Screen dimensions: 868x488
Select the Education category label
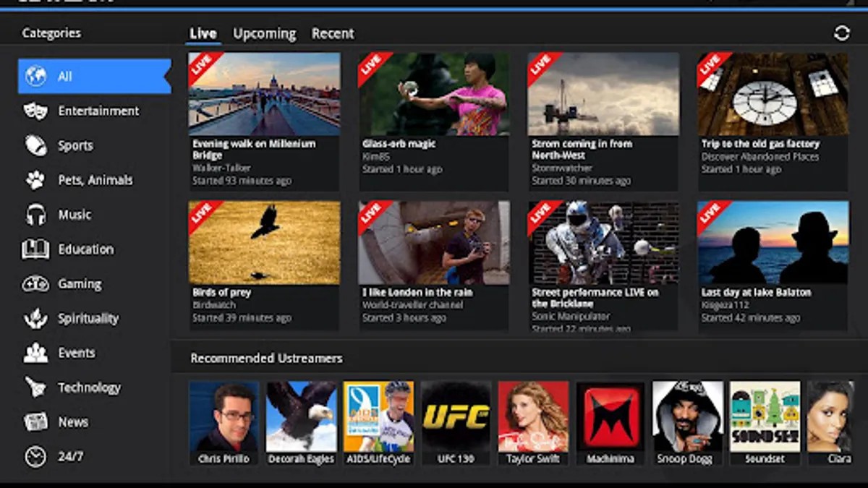[86, 249]
